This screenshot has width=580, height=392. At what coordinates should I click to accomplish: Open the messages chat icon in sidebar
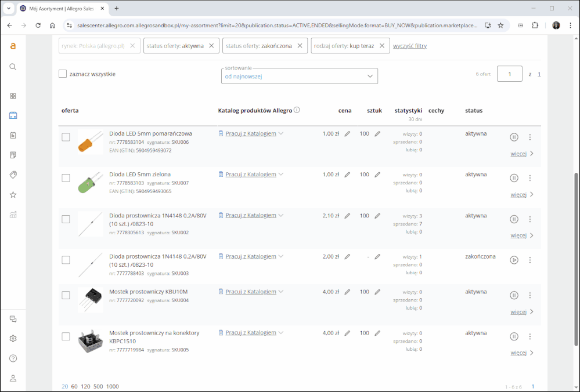coord(13,319)
